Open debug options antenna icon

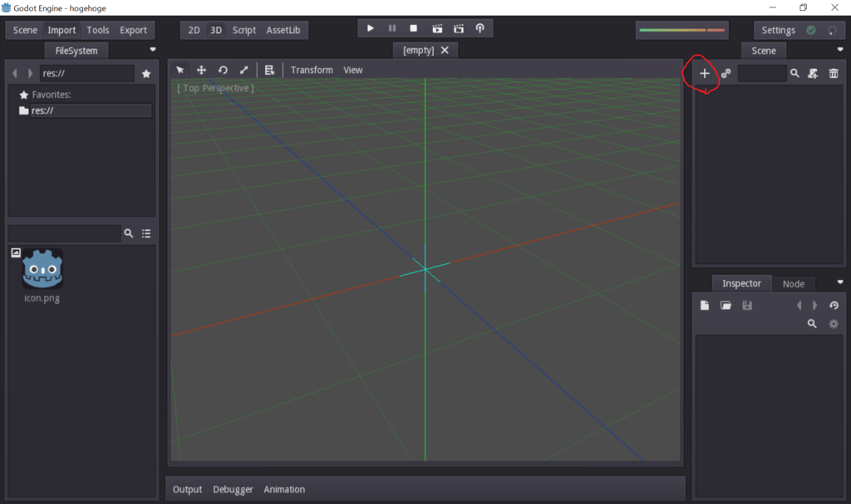[480, 28]
